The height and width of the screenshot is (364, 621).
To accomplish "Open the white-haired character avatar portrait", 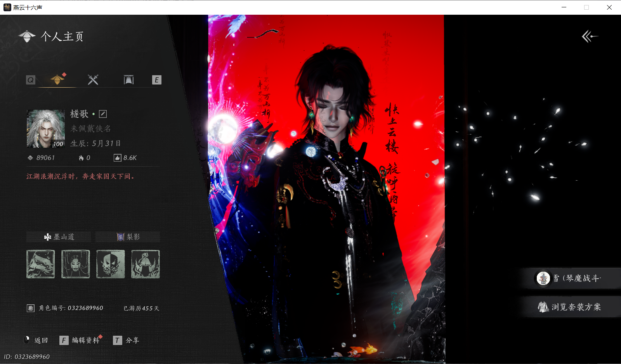I will tap(45, 128).
